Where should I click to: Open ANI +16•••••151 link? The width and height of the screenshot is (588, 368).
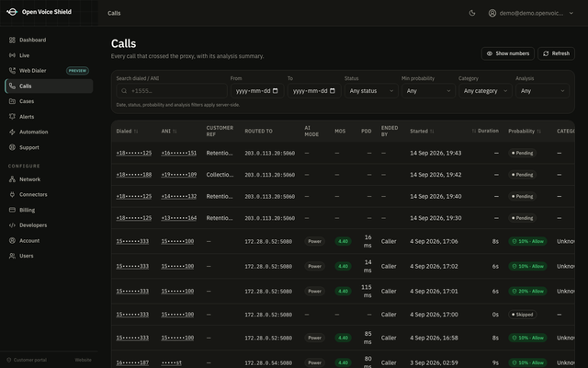pos(179,154)
